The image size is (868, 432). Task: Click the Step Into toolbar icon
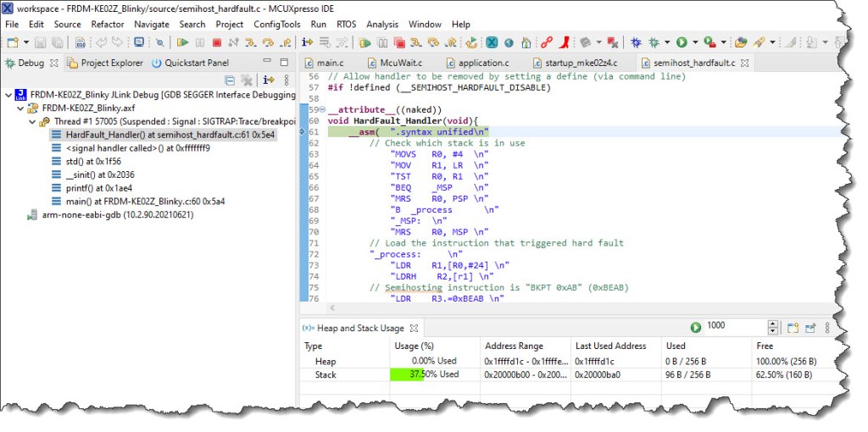(252, 42)
